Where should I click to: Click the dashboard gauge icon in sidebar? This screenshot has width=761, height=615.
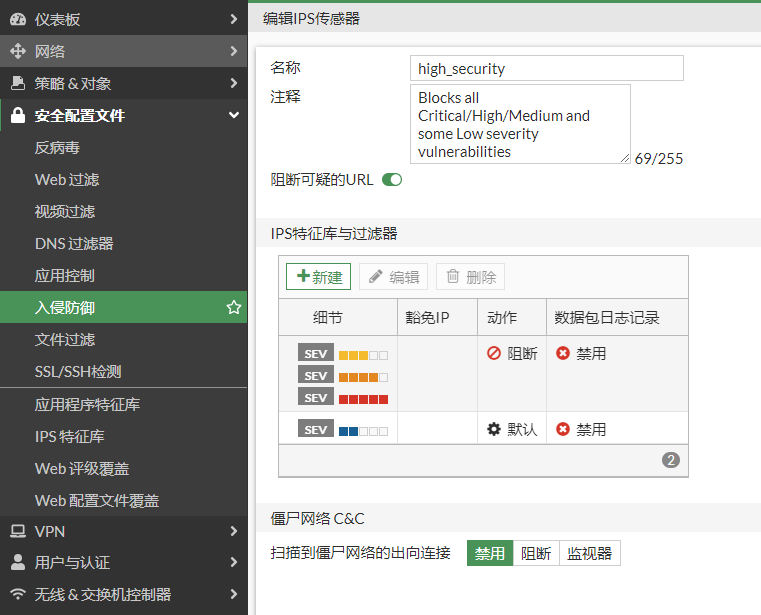tap(17, 19)
